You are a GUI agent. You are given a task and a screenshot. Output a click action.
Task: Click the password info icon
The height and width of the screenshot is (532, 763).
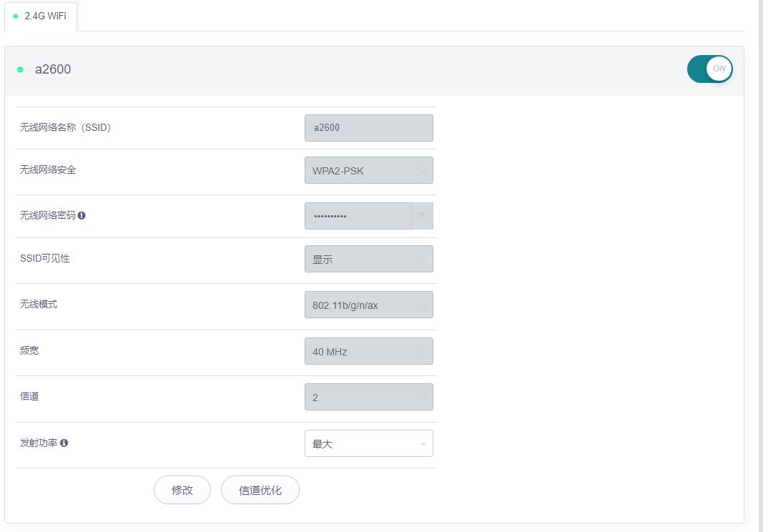pyautogui.click(x=82, y=215)
